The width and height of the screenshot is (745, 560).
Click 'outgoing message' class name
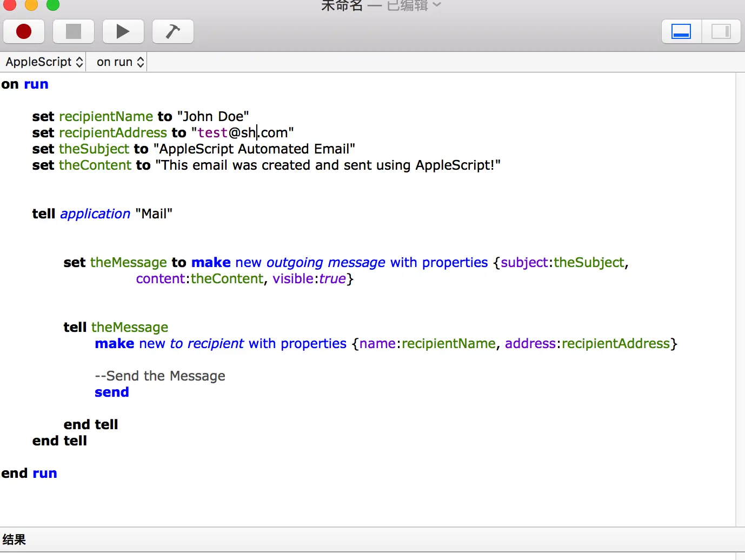(x=326, y=262)
